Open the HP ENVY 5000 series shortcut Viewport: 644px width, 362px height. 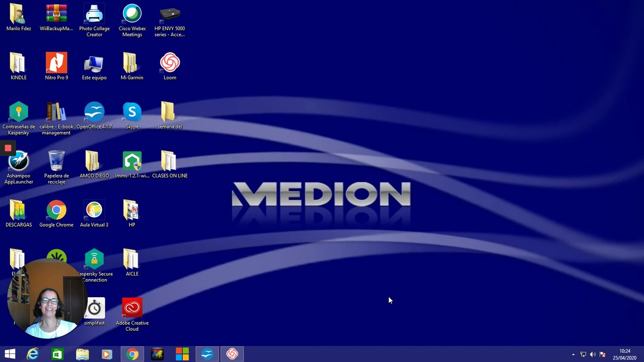[x=170, y=20]
